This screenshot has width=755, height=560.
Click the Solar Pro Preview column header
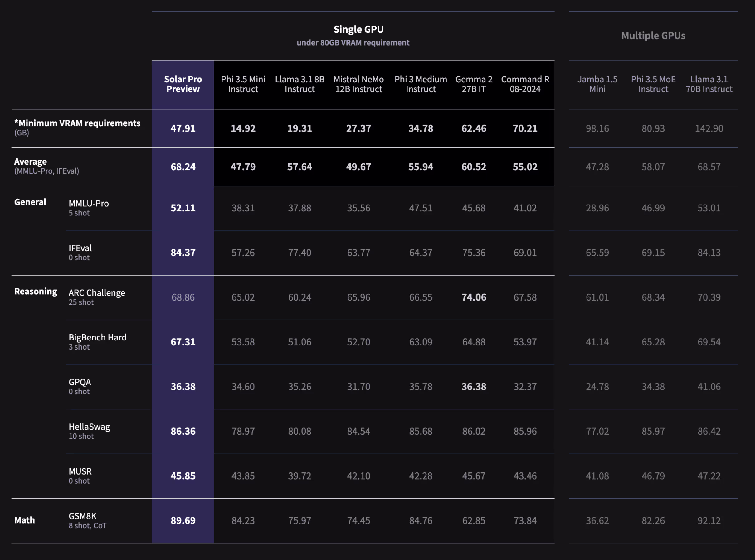[183, 84]
